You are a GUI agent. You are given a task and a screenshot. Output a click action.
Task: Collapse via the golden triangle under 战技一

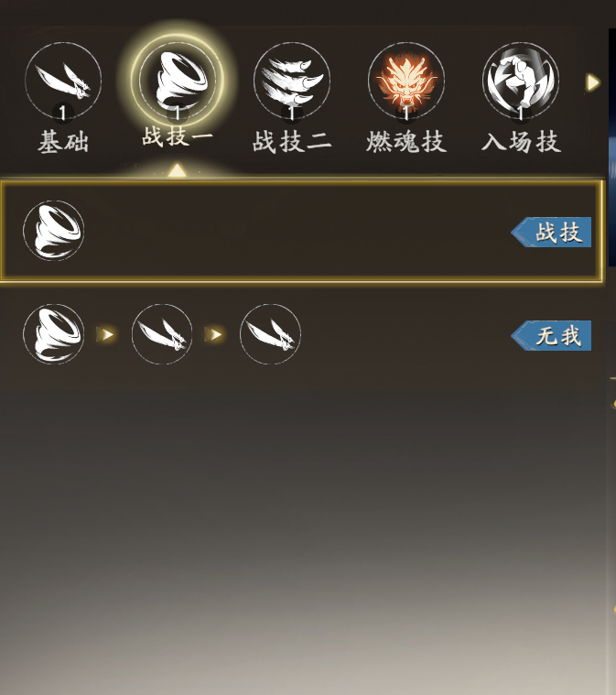[178, 170]
